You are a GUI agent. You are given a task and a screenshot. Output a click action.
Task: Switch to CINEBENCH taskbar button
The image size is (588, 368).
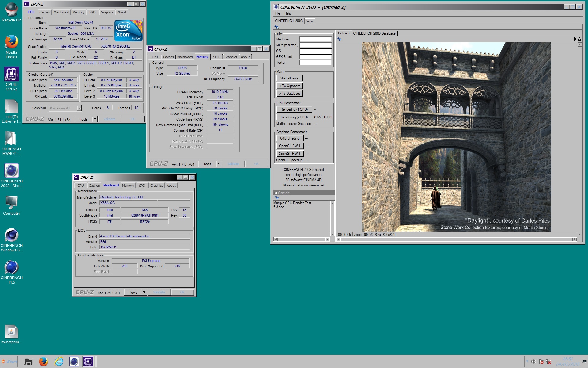point(74,362)
